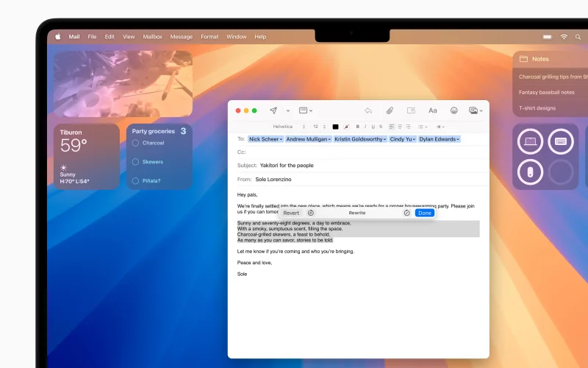The image size is (588, 368).
Task: Select the Cindy Yu recipient token
Action: pos(402,139)
